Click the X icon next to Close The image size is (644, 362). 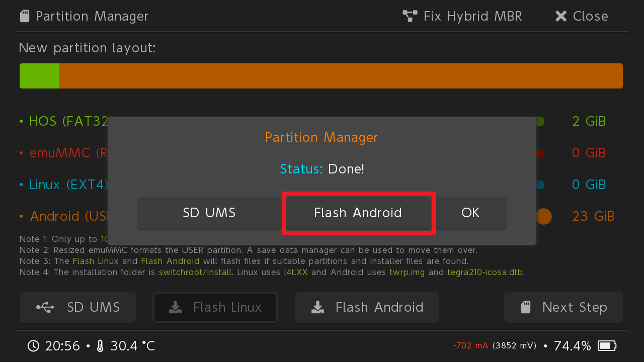561,16
